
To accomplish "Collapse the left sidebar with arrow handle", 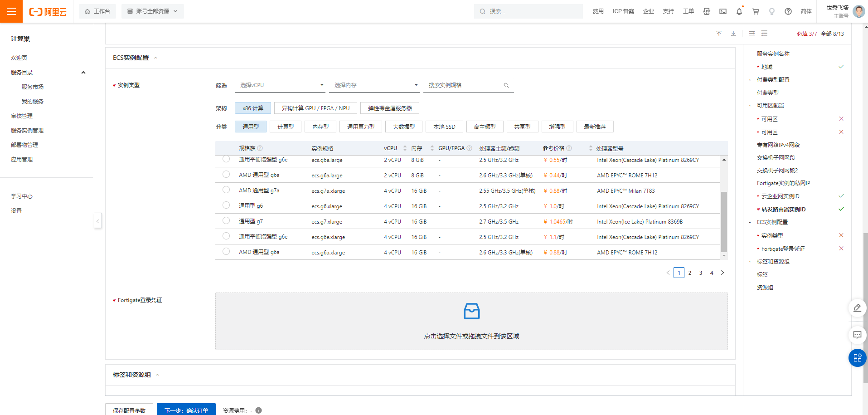I will point(98,221).
